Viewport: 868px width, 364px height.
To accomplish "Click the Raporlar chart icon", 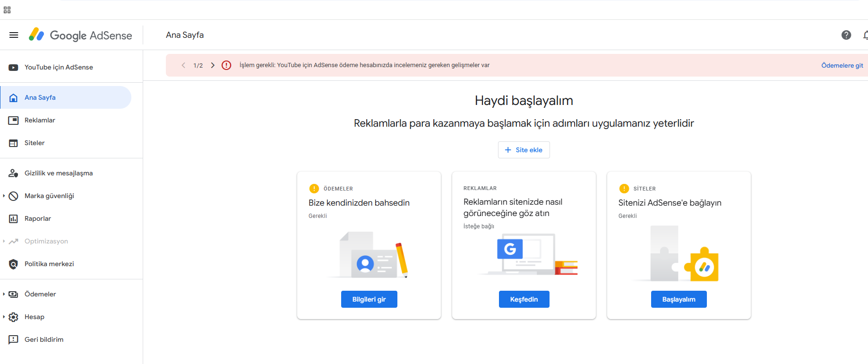I will (13, 219).
